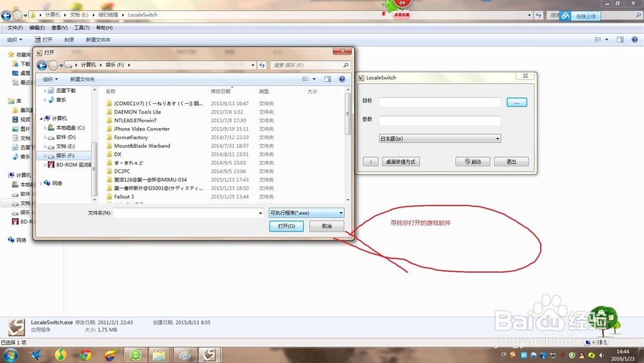Switch to the Paint taskbar icon
This screenshot has width=644, height=363.
pos(185,355)
